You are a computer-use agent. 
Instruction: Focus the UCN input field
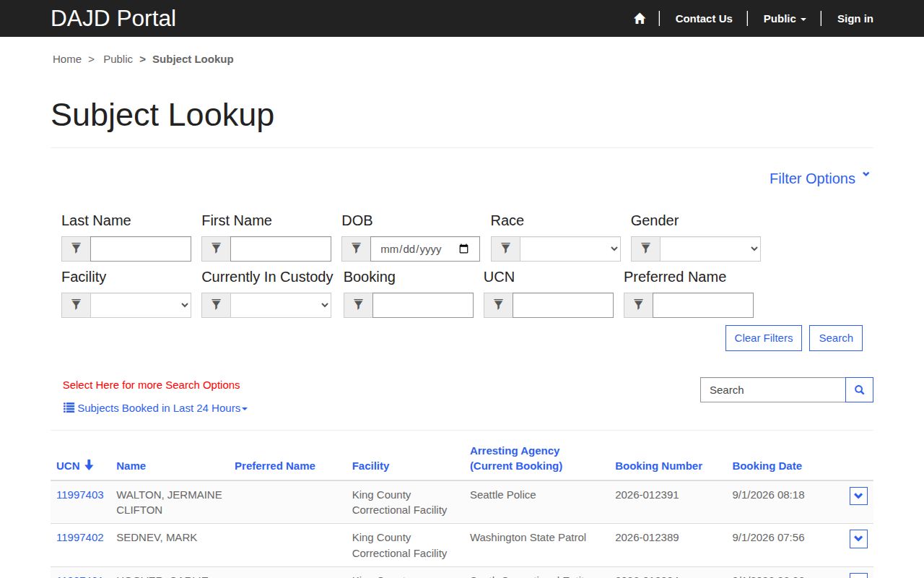(563, 305)
